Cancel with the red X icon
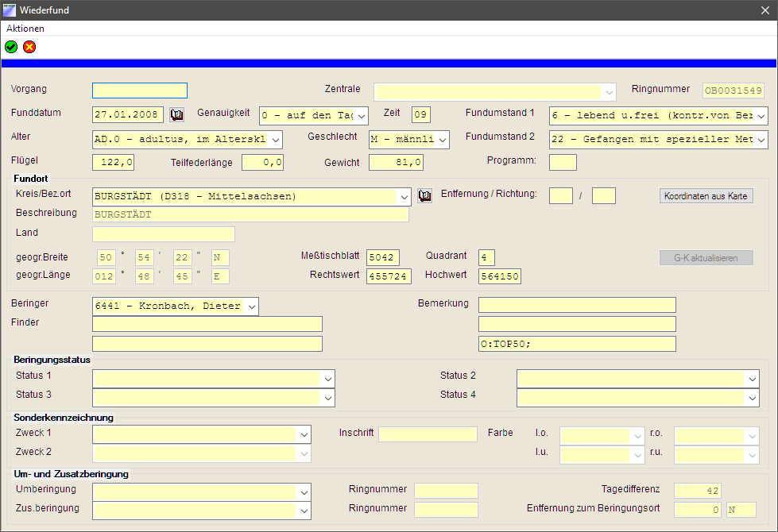 (x=29, y=47)
